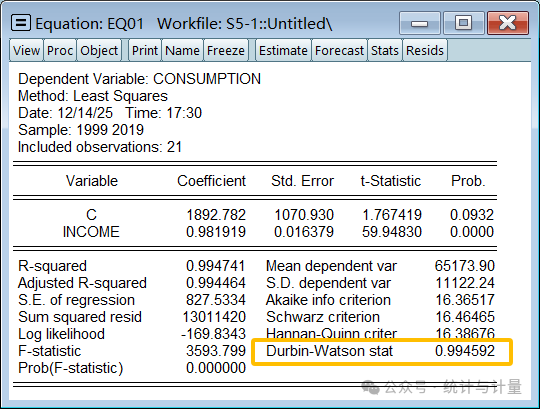Select the C variable row label
Image resolution: width=540 pixels, height=409 pixels.
91,215
